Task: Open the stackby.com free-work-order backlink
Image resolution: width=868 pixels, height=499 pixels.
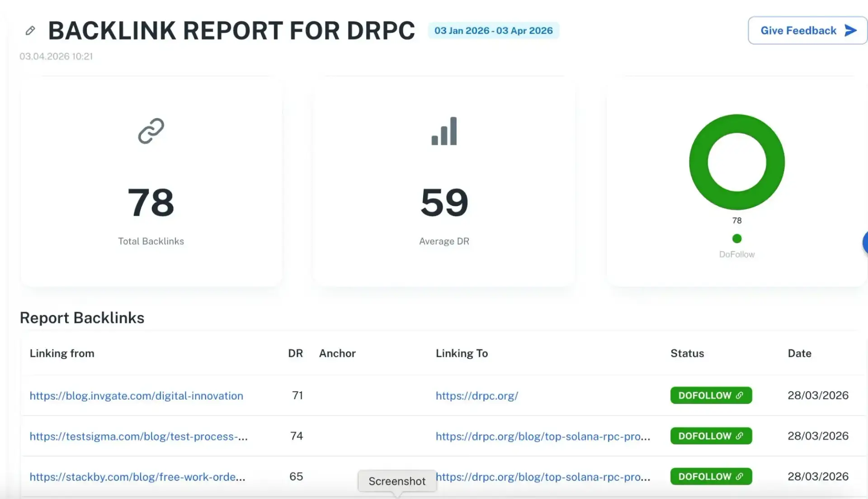Action: tap(137, 476)
